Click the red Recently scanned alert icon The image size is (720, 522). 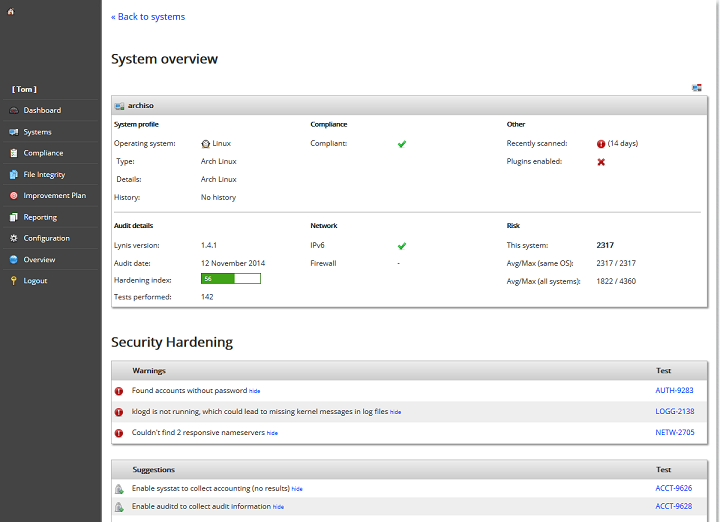coord(601,144)
